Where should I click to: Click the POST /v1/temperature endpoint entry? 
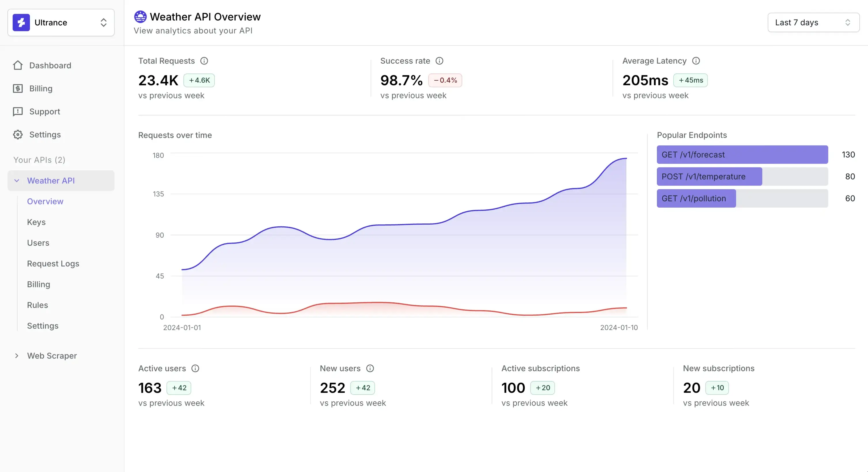709,177
